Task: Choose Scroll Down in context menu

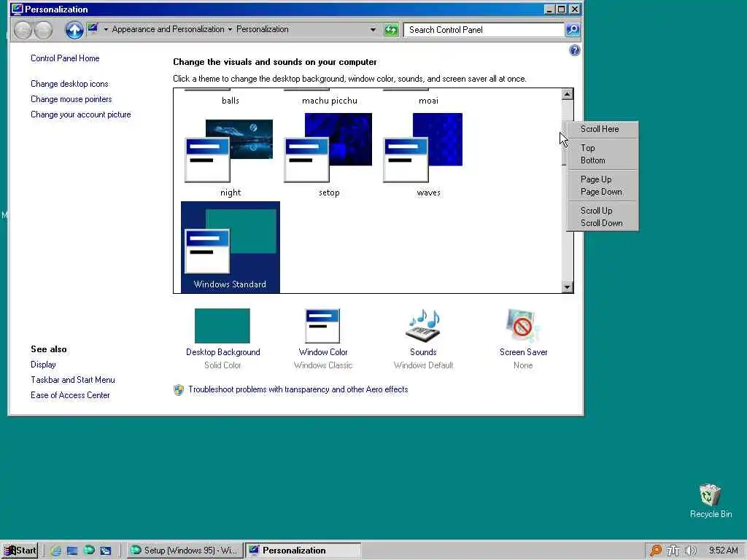Action: 601,223
